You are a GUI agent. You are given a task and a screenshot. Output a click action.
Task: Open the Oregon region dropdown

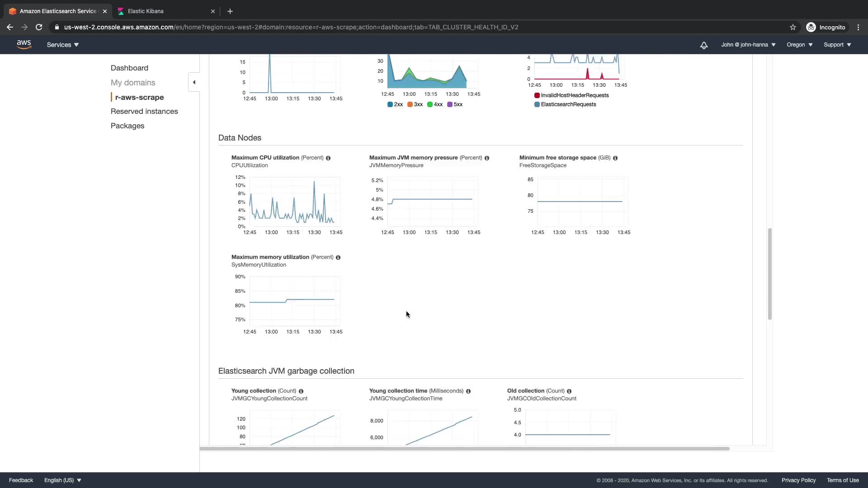(x=799, y=45)
